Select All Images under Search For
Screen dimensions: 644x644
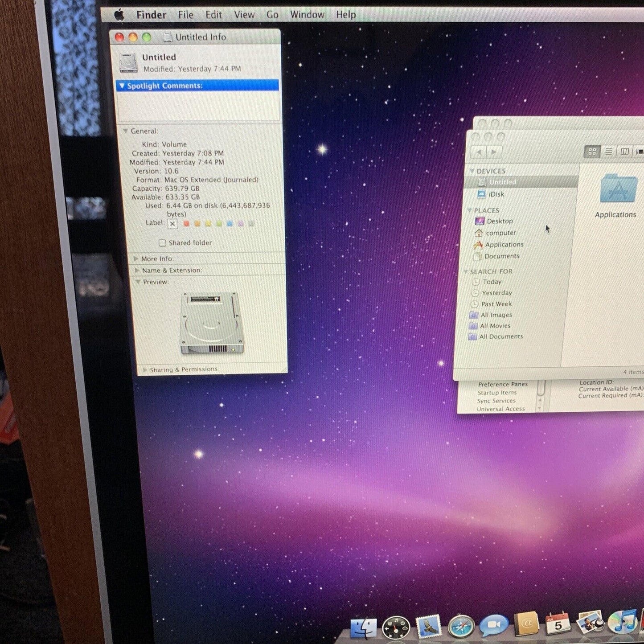coord(496,315)
